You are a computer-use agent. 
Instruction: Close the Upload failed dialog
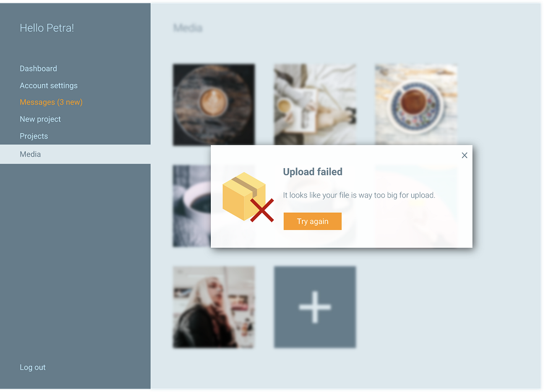click(464, 155)
